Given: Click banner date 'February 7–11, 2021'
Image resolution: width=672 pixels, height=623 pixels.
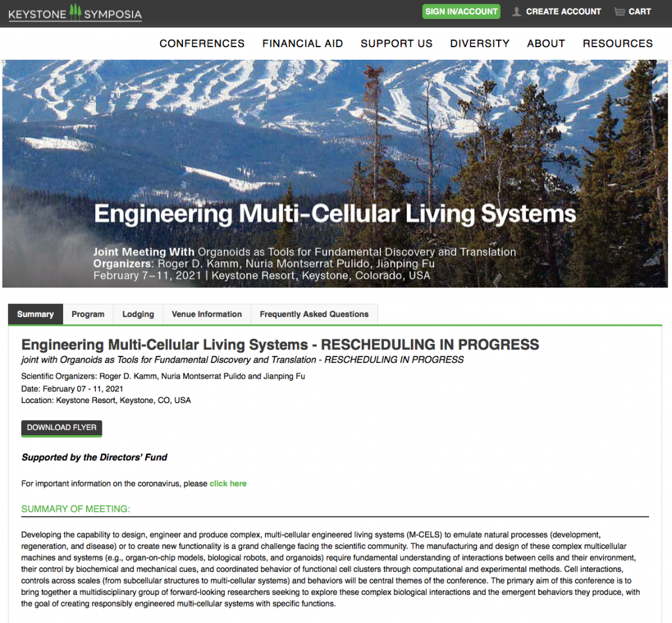Looking at the screenshot, I should [147, 275].
